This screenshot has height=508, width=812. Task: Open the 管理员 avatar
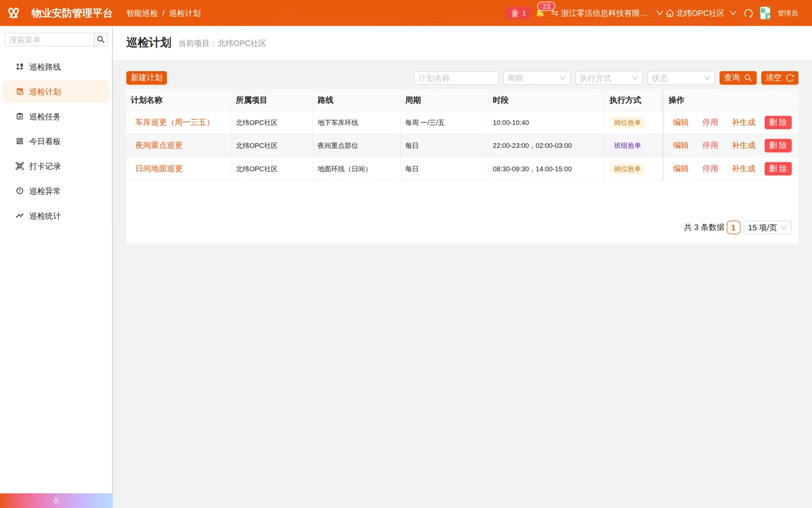(765, 13)
